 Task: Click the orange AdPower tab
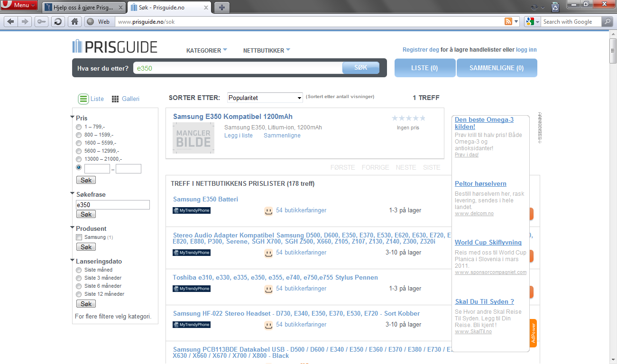tap(533, 333)
